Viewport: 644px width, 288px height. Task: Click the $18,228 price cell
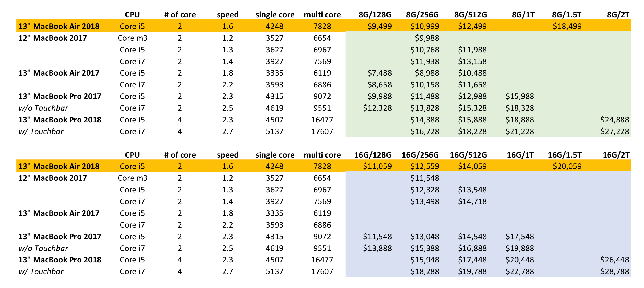point(472,131)
